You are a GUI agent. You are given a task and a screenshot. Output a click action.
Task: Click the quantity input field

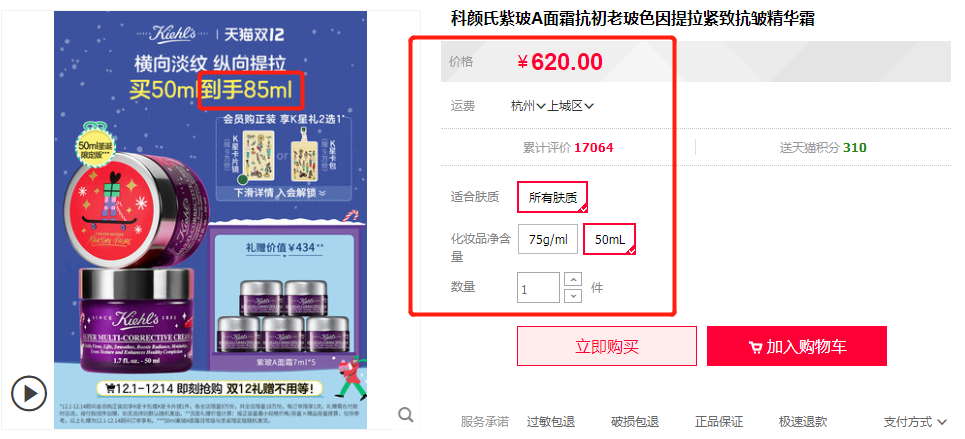pos(539,288)
